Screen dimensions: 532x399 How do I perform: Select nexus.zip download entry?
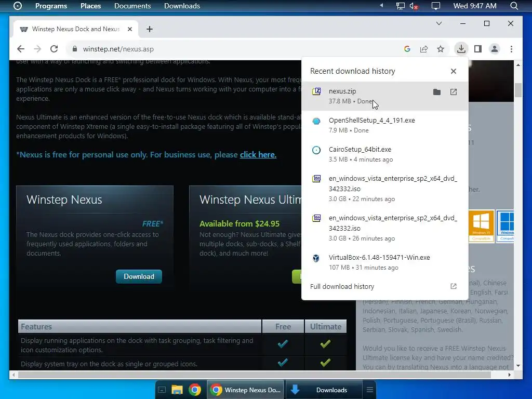pos(385,96)
